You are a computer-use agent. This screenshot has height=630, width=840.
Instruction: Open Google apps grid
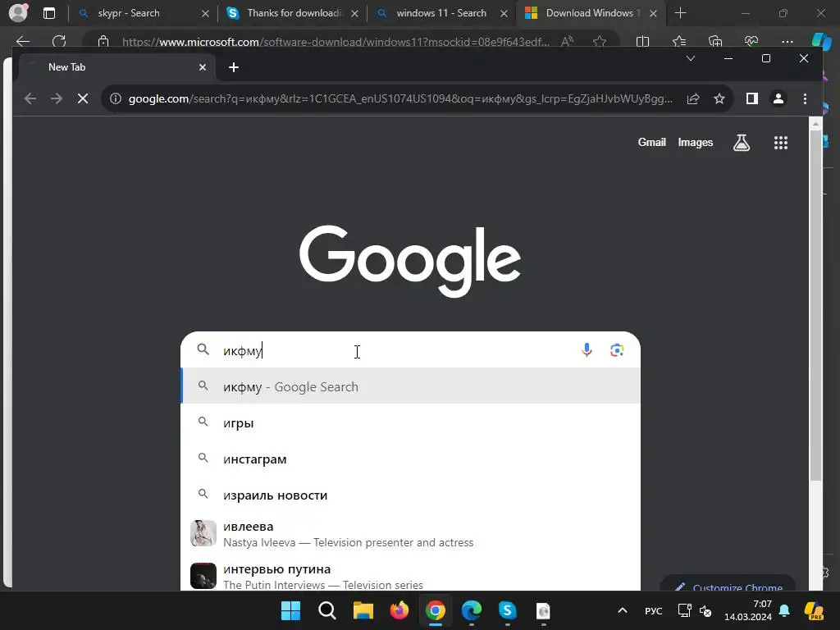coord(781,143)
